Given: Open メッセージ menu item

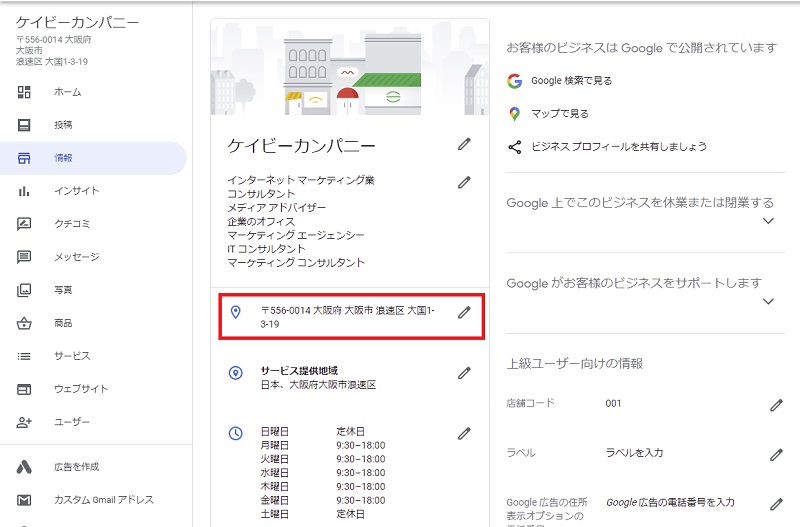Looking at the screenshot, I should tap(93, 257).
